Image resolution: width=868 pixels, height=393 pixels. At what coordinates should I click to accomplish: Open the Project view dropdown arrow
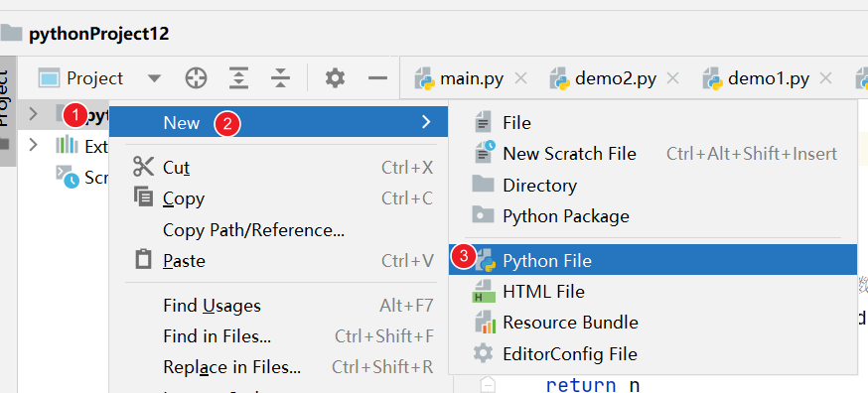click(x=155, y=78)
